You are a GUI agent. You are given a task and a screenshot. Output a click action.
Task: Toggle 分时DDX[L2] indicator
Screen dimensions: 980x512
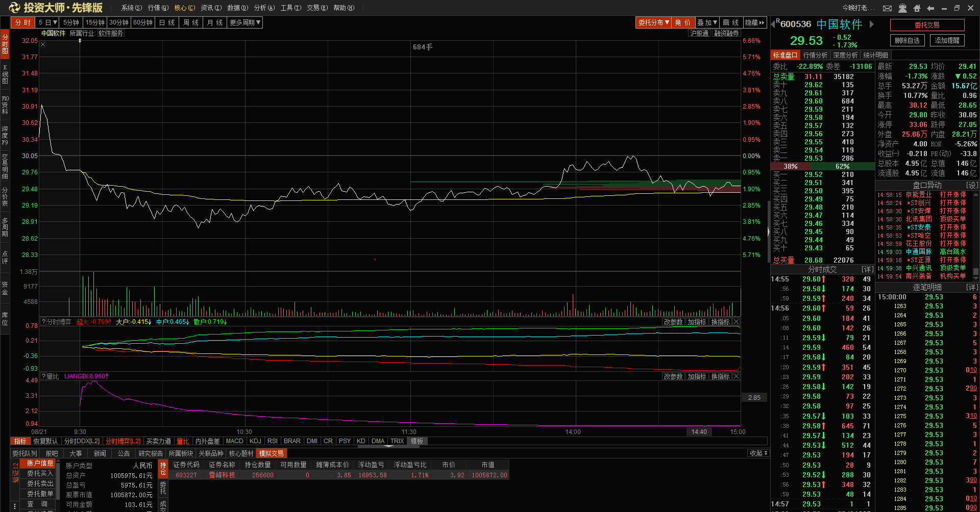tap(82, 441)
